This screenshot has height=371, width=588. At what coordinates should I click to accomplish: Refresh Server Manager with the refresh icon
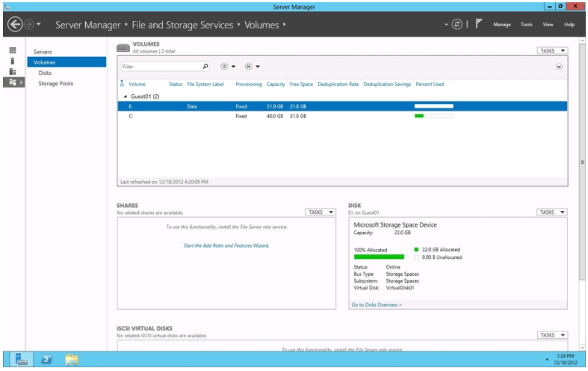coord(456,25)
